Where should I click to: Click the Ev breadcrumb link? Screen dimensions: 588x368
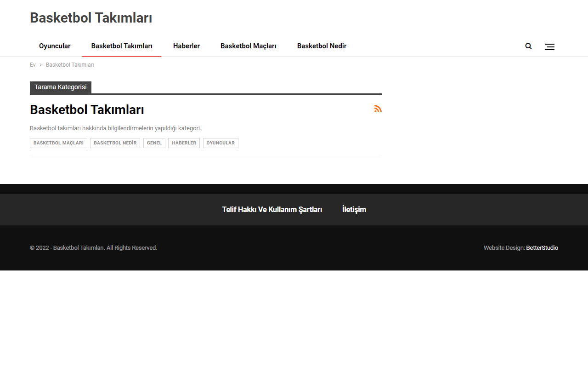33,65
